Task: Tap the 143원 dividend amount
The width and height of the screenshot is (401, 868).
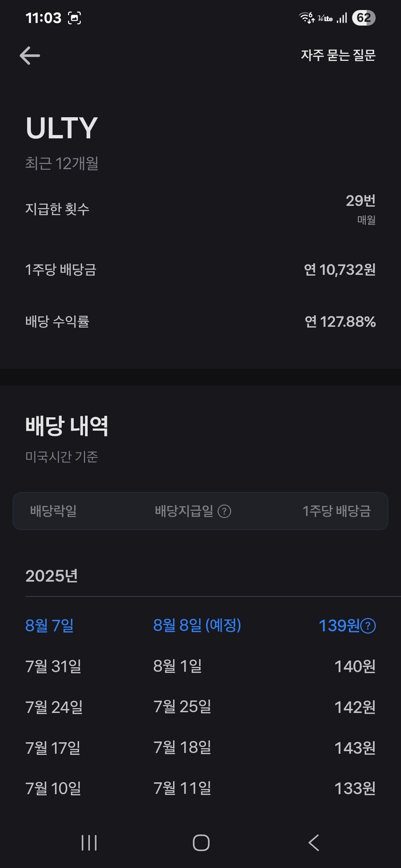Action: [x=355, y=748]
